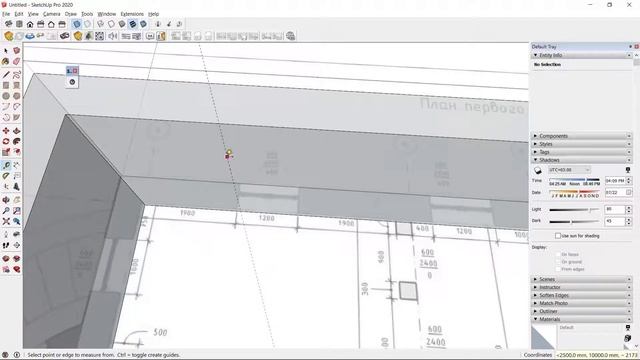Activate the Offset tool
This screenshot has height=360, width=640.
click(x=16, y=152)
